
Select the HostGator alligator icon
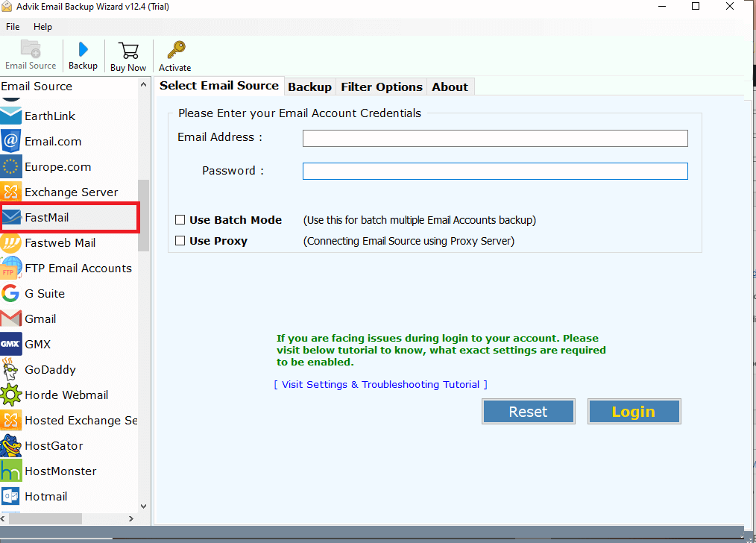(11, 445)
